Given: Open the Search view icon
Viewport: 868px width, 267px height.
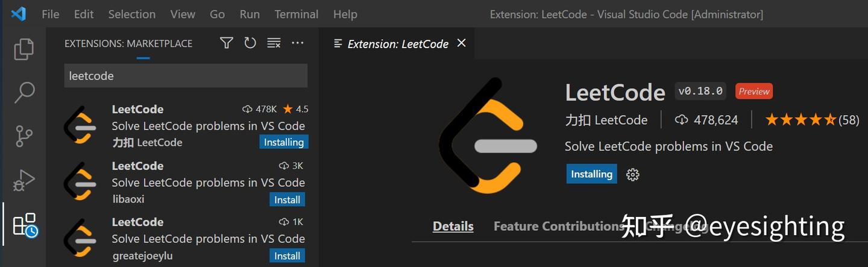Looking at the screenshot, I should coord(24,92).
